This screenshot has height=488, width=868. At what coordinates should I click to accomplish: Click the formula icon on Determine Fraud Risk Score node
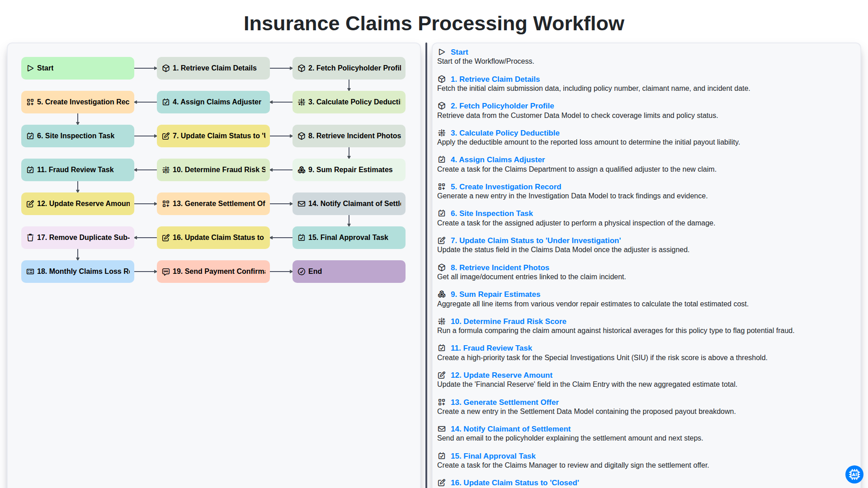166,170
